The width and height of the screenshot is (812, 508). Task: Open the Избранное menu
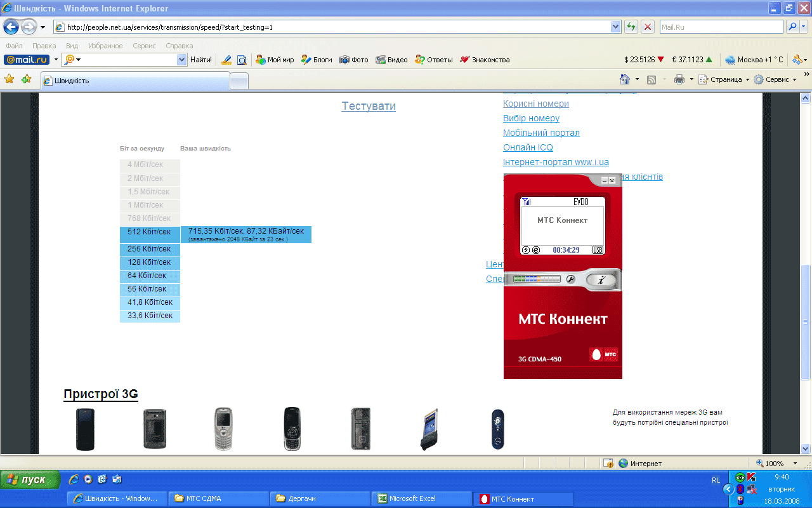click(105, 46)
